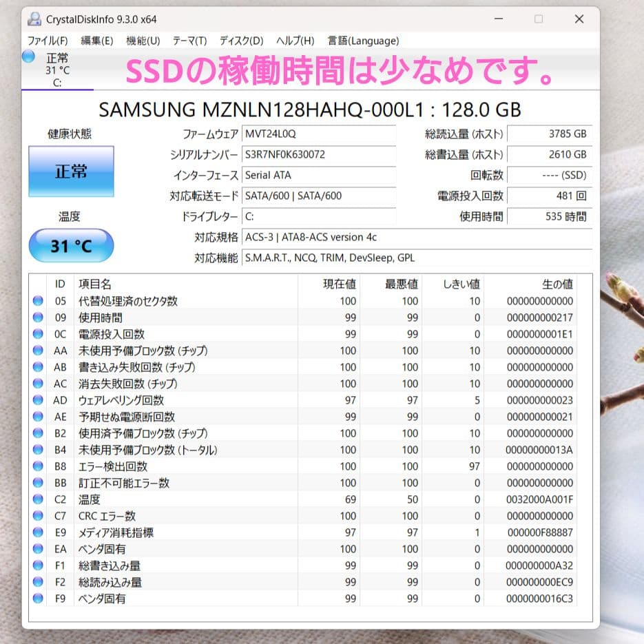
Task: Click the status dot beside 代替処理済のセクタ数
Action: click(38, 301)
